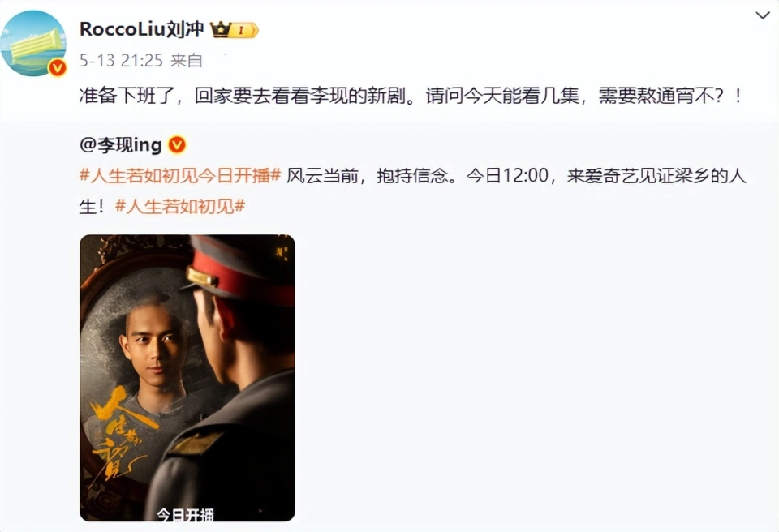Expand the post options chevron
The width and height of the screenshot is (779, 532).
click(x=762, y=15)
